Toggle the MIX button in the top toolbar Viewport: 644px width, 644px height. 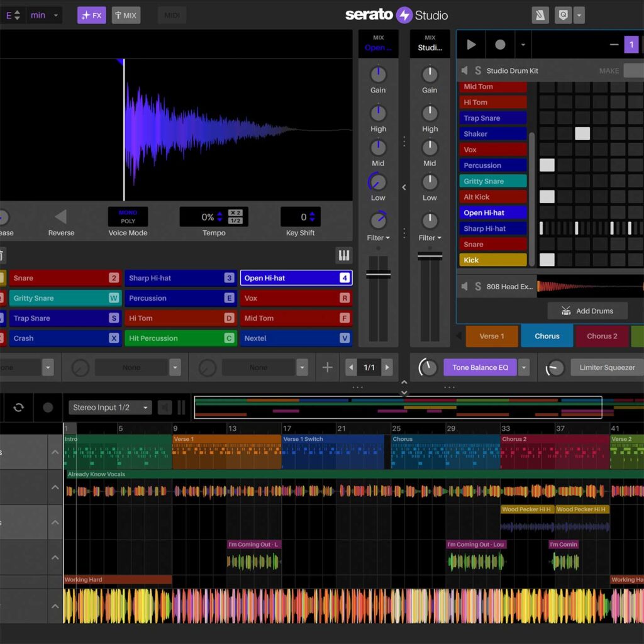pos(126,14)
